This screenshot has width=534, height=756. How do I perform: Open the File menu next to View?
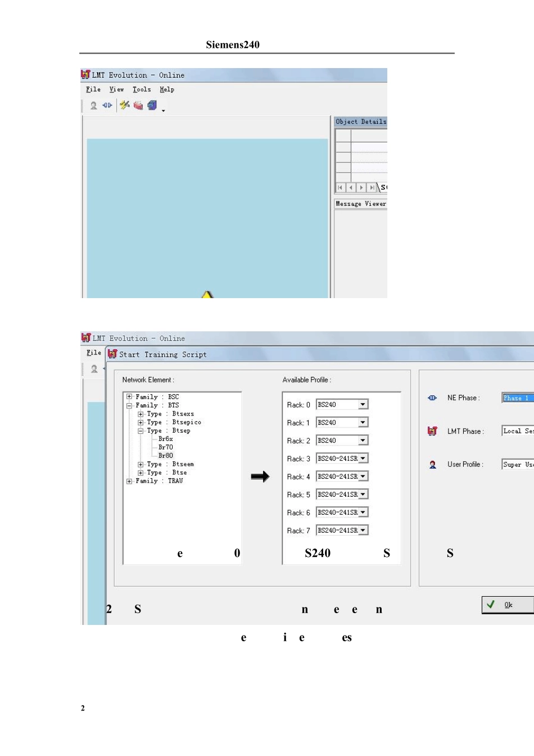tap(93, 89)
